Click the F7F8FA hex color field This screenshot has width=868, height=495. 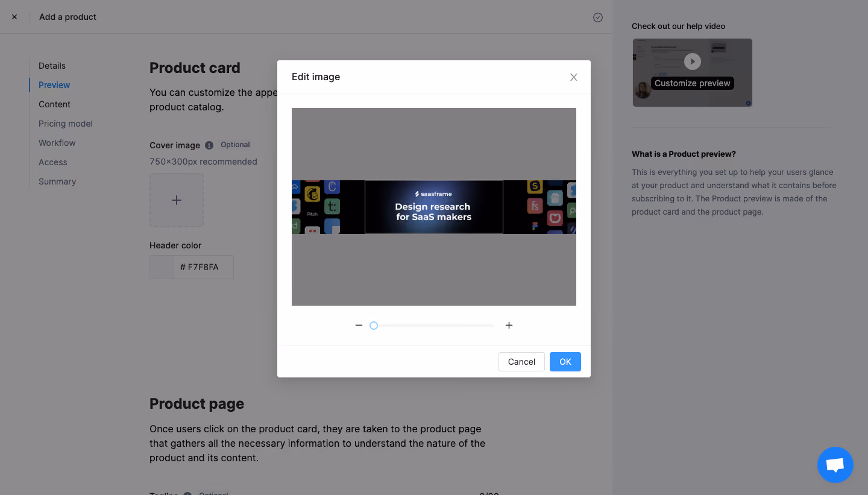click(x=204, y=267)
